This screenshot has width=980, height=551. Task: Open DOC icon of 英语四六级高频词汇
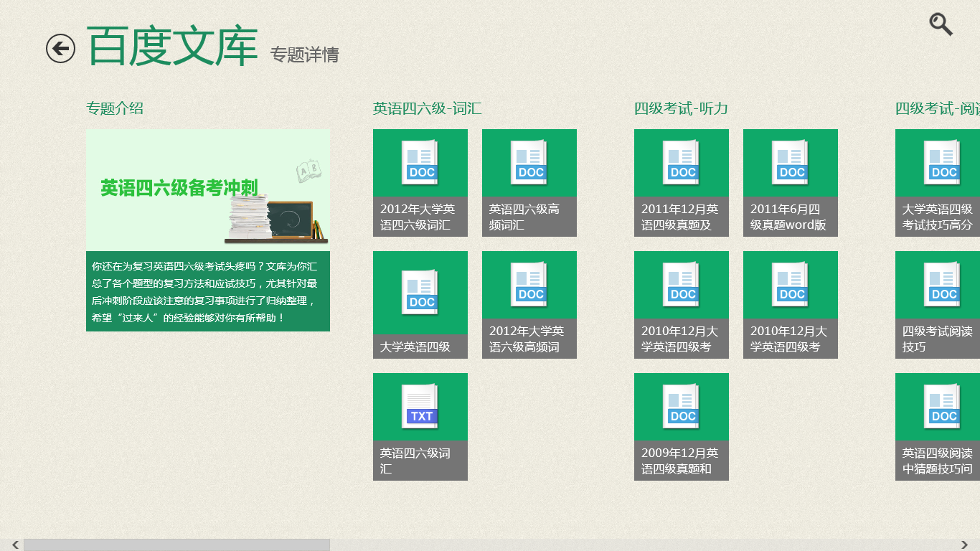coord(529,163)
